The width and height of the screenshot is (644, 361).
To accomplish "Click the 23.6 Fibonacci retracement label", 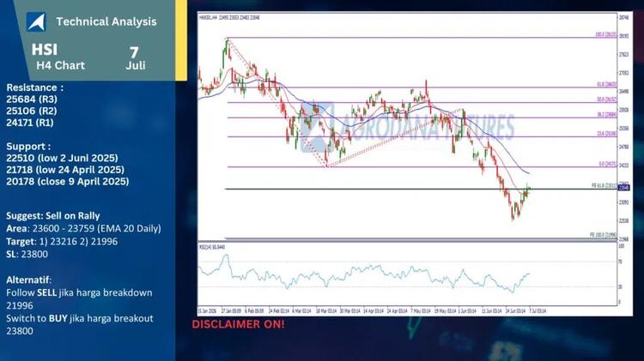I will [607, 134].
